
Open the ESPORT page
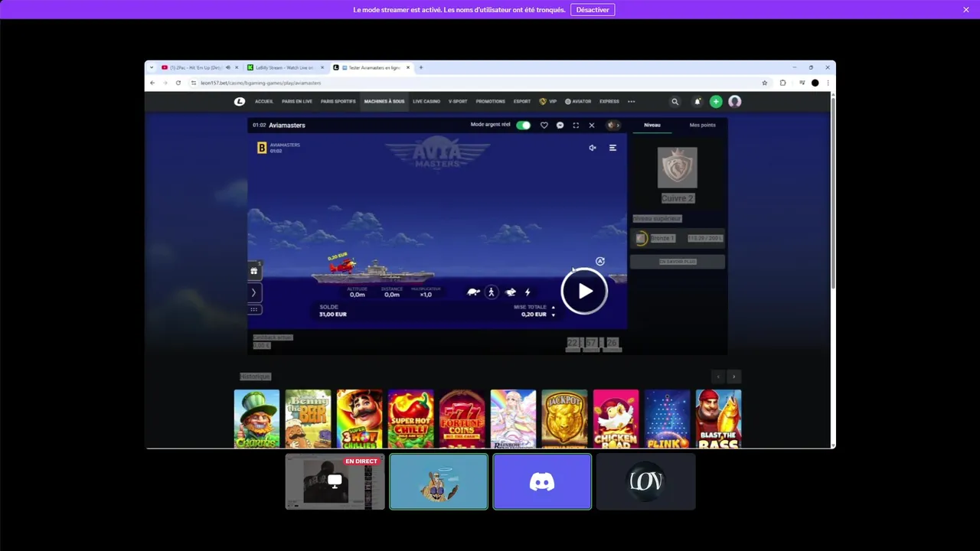click(x=522, y=101)
